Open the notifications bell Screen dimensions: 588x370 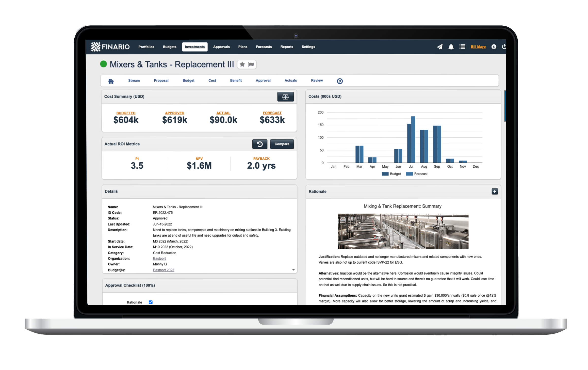point(451,47)
